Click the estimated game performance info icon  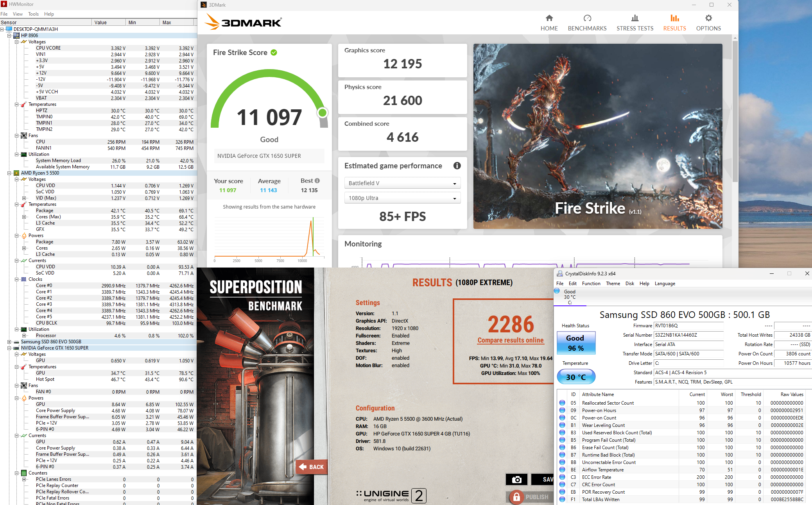457,166
